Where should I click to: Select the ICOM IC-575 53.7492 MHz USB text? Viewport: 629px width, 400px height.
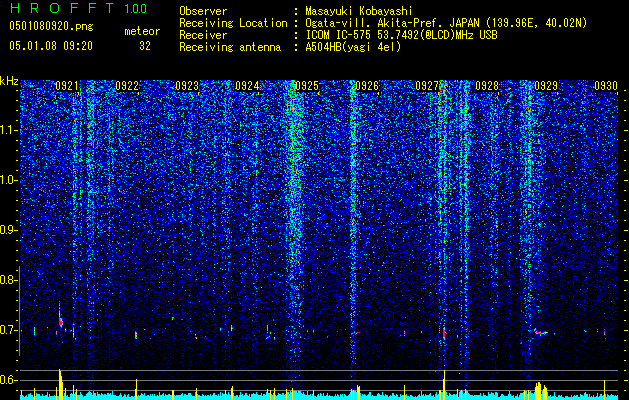(x=401, y=35)
